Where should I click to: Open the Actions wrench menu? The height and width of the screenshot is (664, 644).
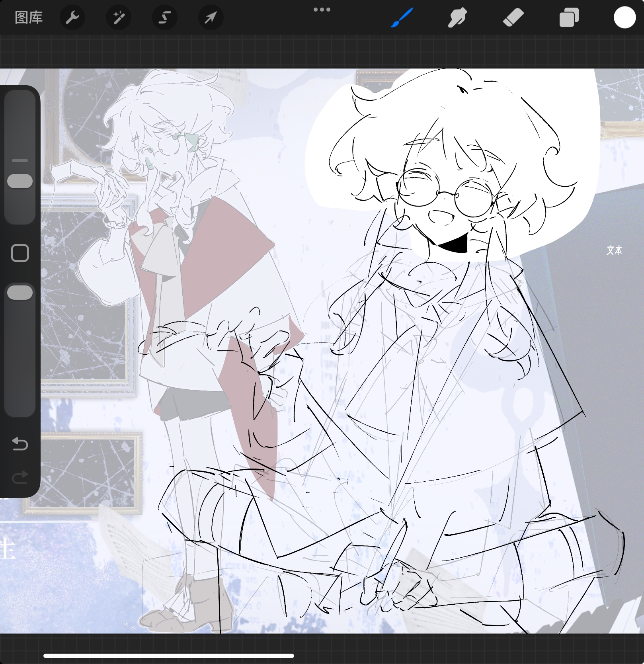click(72, 18)
